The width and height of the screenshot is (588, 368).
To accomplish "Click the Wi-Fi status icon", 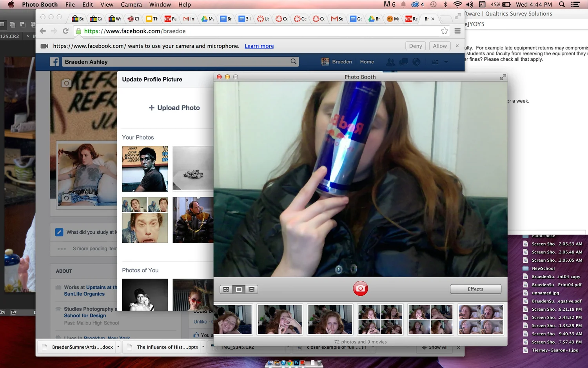I will (x=457, y=4).
